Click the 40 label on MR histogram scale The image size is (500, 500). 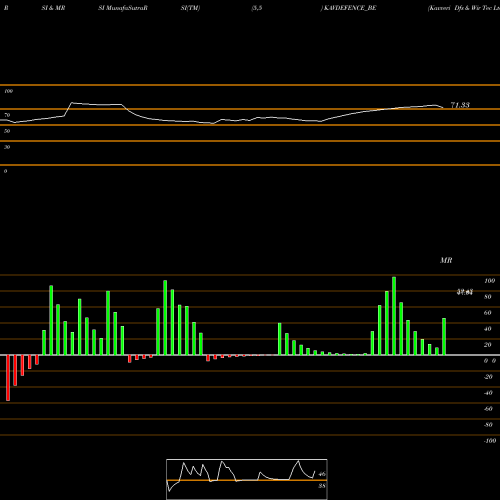(488, 329)
